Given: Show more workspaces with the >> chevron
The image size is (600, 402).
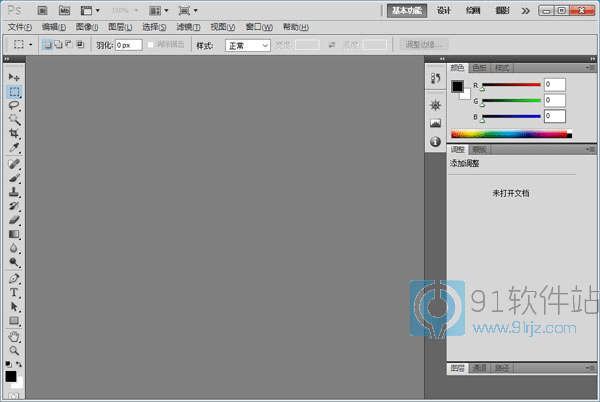Looking at the screenshot, I should [527, 10].
